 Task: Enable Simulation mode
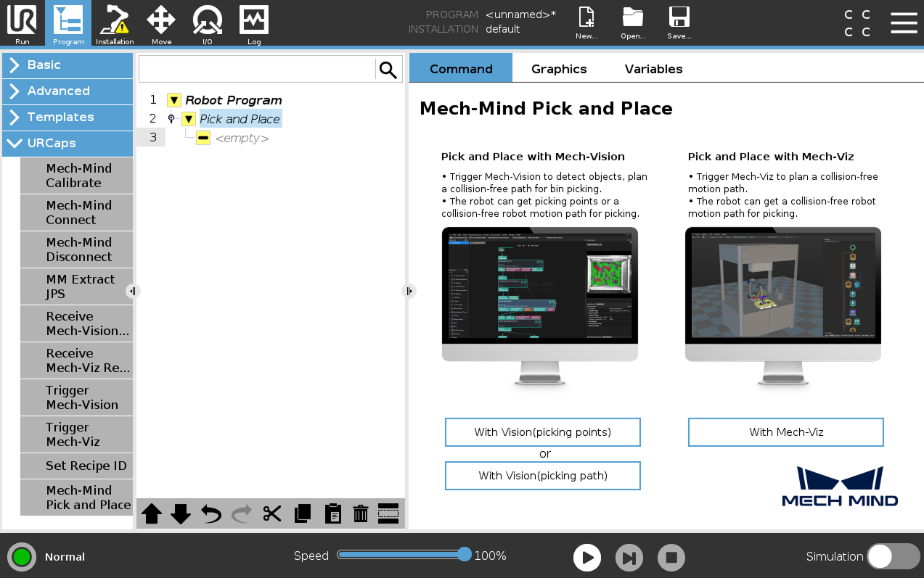(x=893, y=556)
